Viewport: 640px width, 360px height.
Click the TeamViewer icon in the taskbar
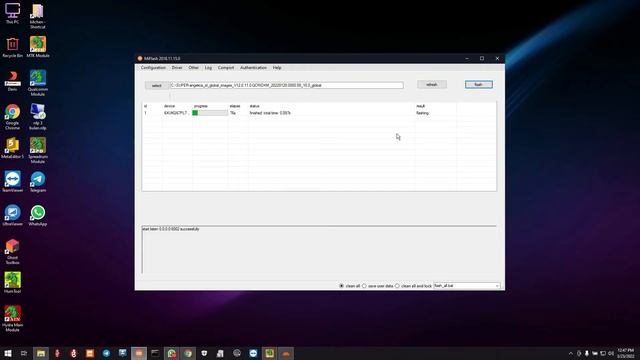(253, 353)
